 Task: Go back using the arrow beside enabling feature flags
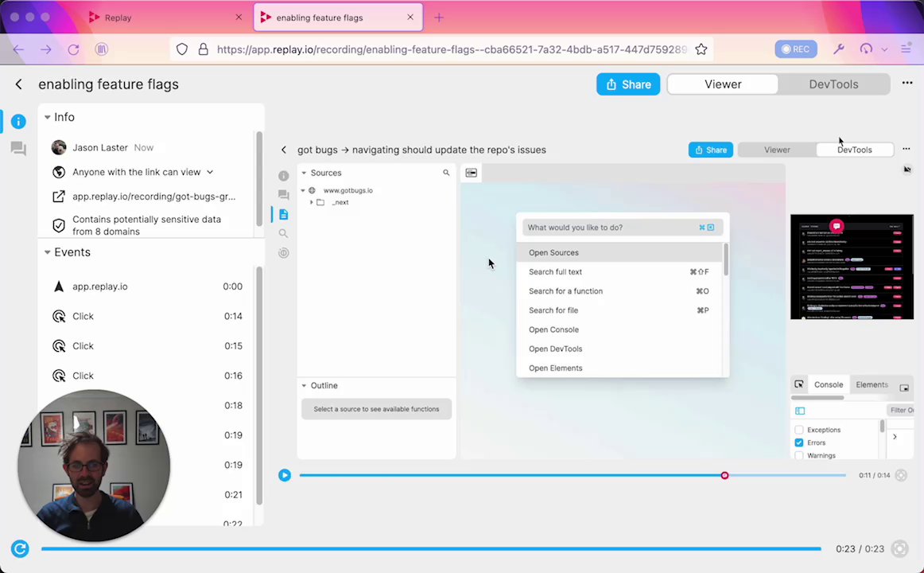coord(19,84)
